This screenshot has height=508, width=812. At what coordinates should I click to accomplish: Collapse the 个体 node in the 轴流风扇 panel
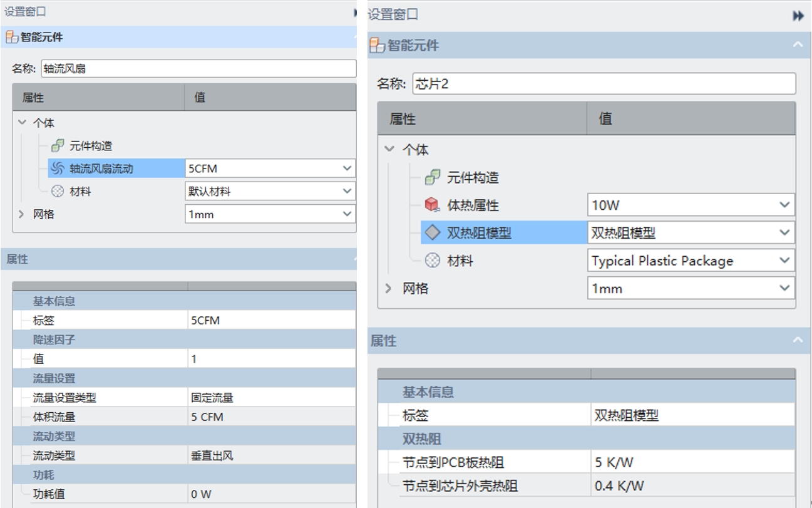pos(23,123)
